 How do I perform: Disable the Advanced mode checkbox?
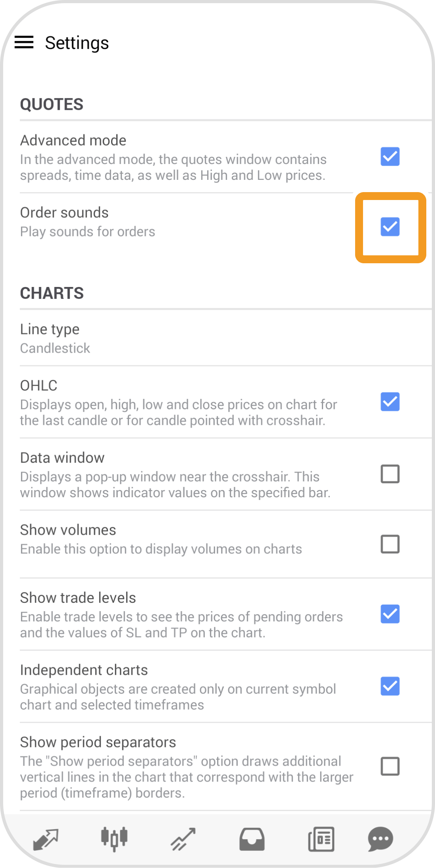pos(390,157)
